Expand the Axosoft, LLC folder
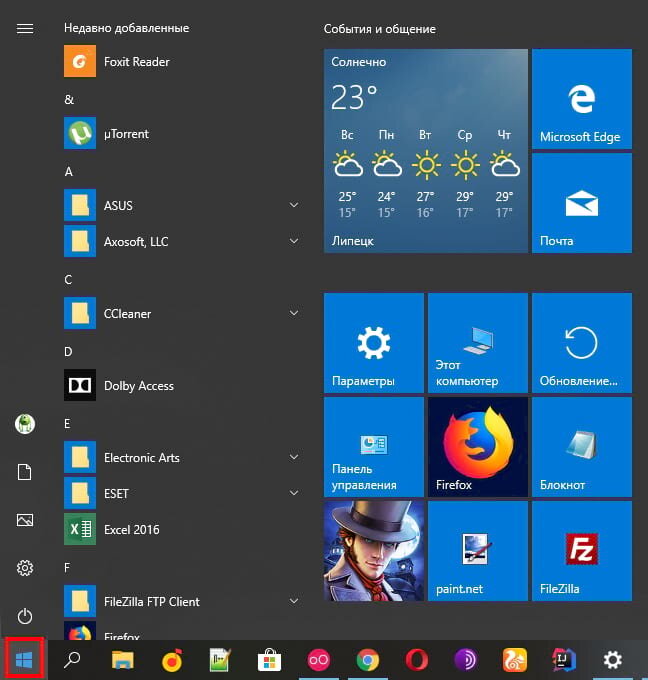The height and width of the screenshot is (680, 648). click(182, 241)
